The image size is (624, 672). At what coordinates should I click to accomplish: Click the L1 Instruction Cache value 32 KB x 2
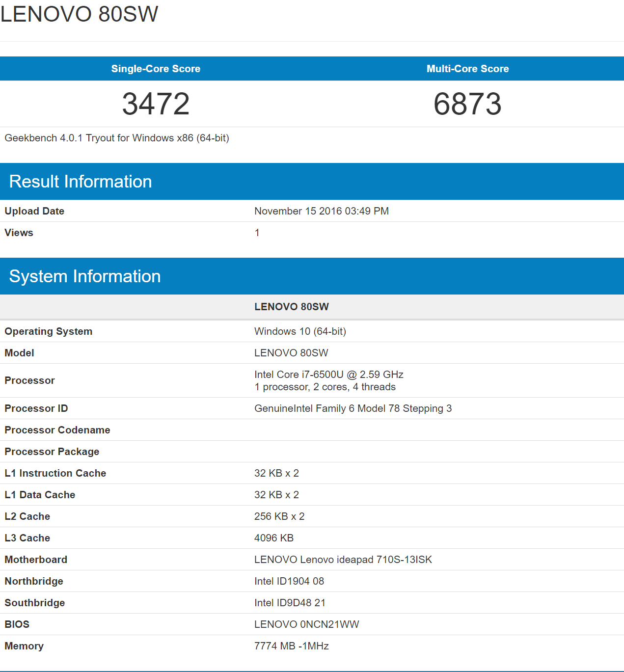[276, 473]
